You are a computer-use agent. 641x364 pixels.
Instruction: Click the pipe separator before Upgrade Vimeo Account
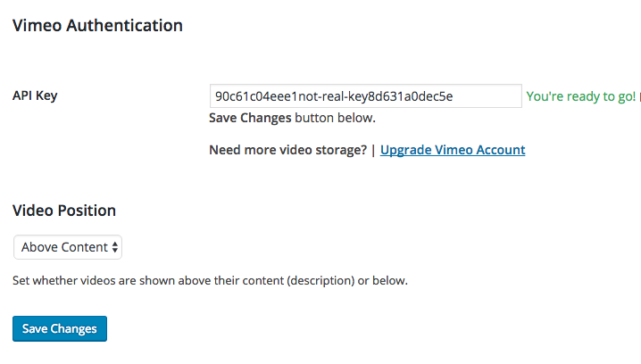373,150
